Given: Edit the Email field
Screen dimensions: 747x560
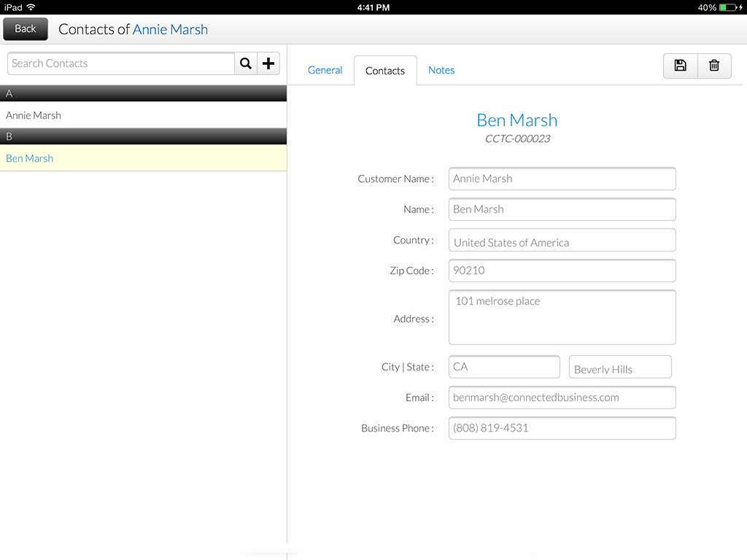Looking at the screenshot, I should tap(562, 397).
